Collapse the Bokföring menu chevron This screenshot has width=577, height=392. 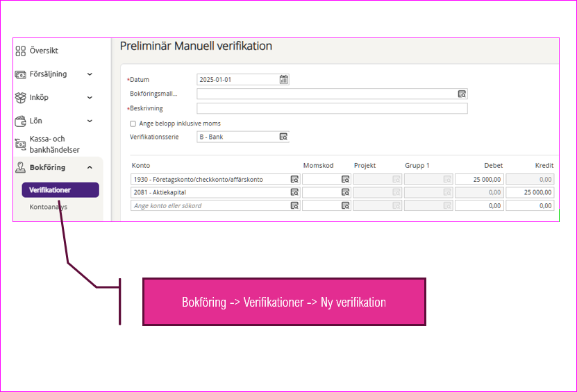90,167
